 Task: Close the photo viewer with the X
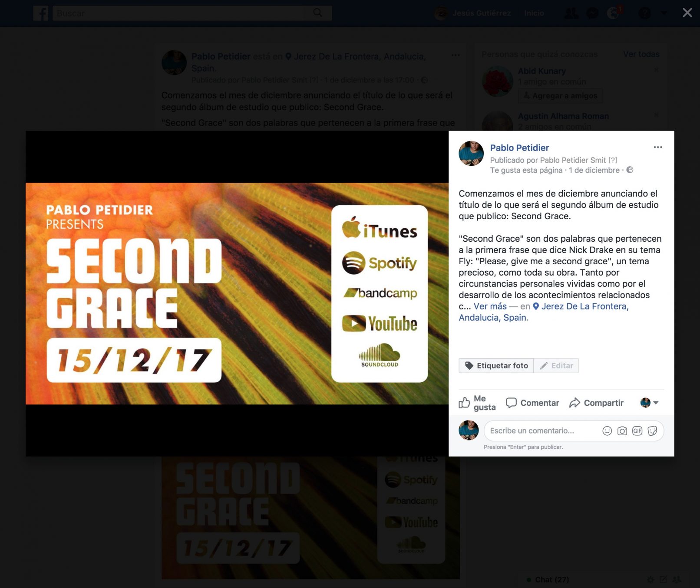coord(687,13)
